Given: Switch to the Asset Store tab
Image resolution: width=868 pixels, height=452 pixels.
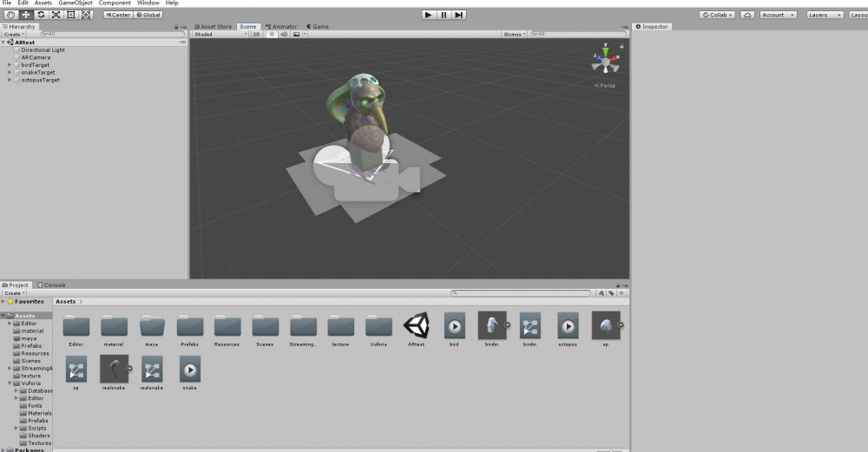Looking at the screenshot, I should pos(214,27).
